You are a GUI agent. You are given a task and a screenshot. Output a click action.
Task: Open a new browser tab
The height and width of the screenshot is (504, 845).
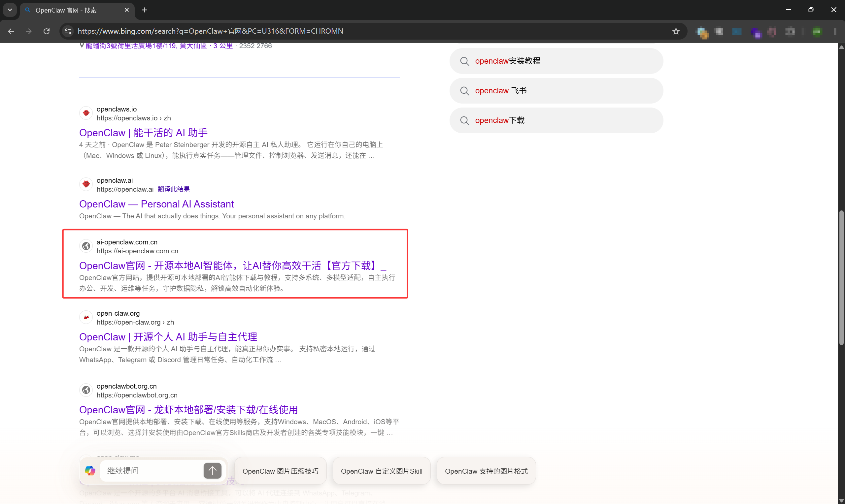pos(144,10)
